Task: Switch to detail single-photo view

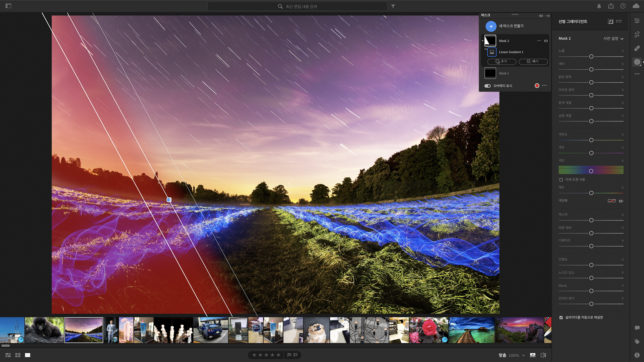Action: [x=28, y=355]
